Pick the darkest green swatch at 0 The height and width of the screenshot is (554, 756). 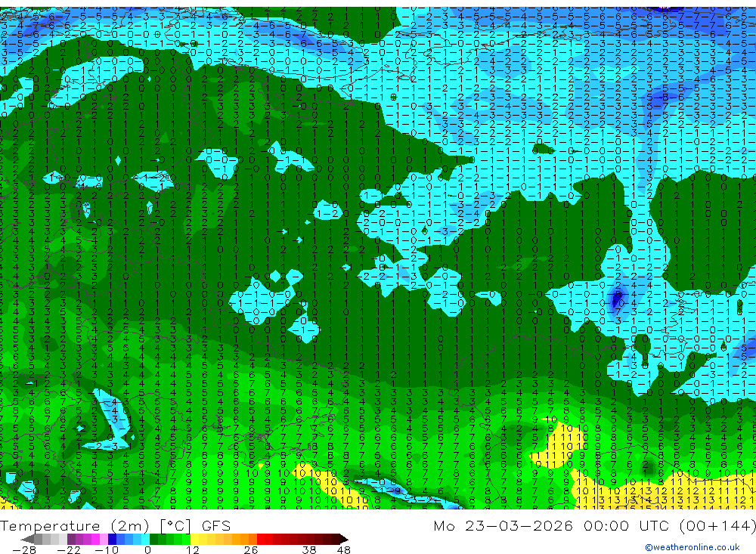tap(153, 540)
